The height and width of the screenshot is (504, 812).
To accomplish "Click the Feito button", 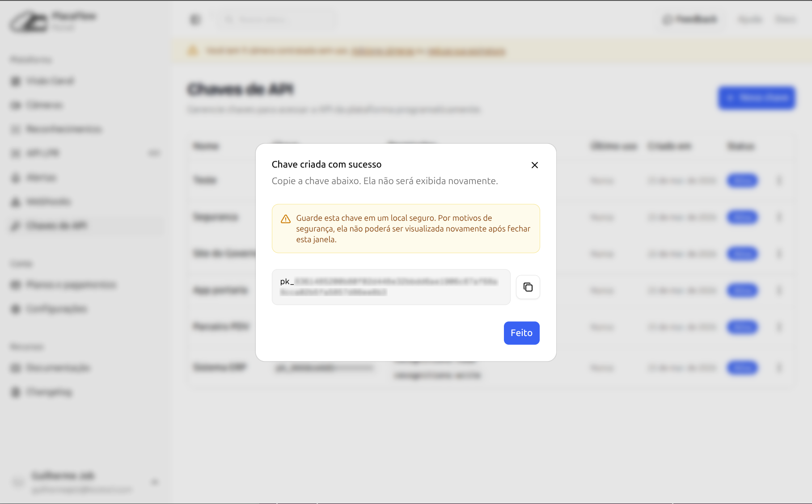I will (x=521, y=333).
